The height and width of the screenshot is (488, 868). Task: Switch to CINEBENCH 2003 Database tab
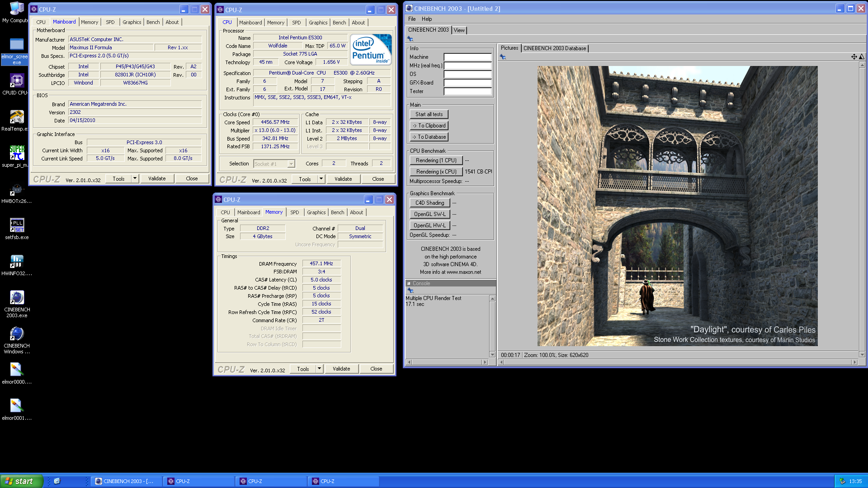click(554, 48)
